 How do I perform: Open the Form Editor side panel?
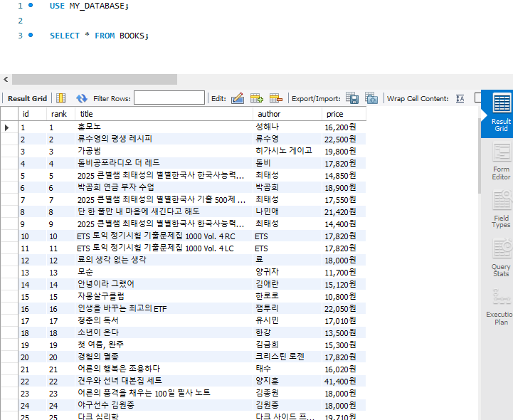pyautogui.click(x=501, y=162)
